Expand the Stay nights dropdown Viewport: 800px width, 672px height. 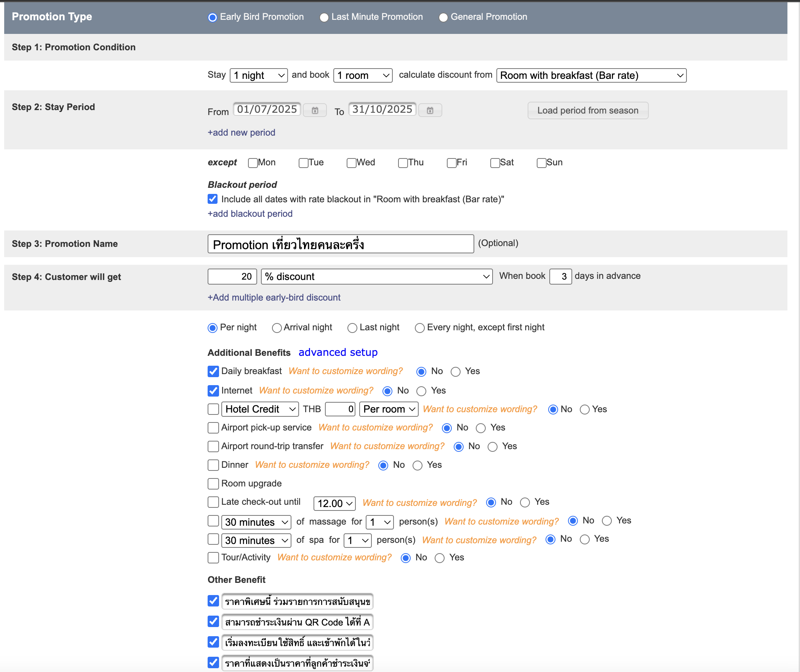(259, 75)
